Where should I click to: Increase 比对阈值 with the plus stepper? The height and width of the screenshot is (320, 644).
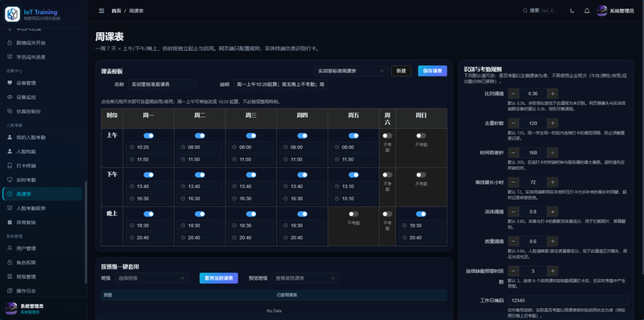coord(552,93)
